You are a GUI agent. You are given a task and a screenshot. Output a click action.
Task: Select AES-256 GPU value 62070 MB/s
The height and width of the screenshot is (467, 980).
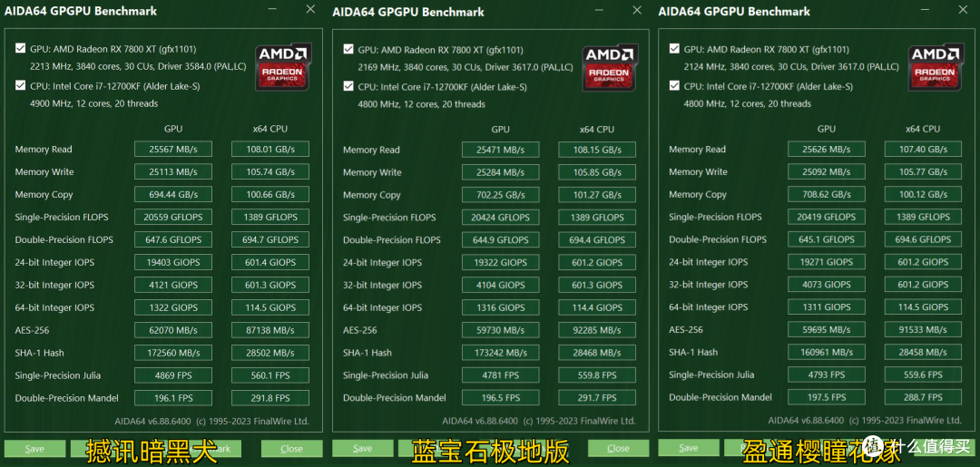[x=173, y=330]
